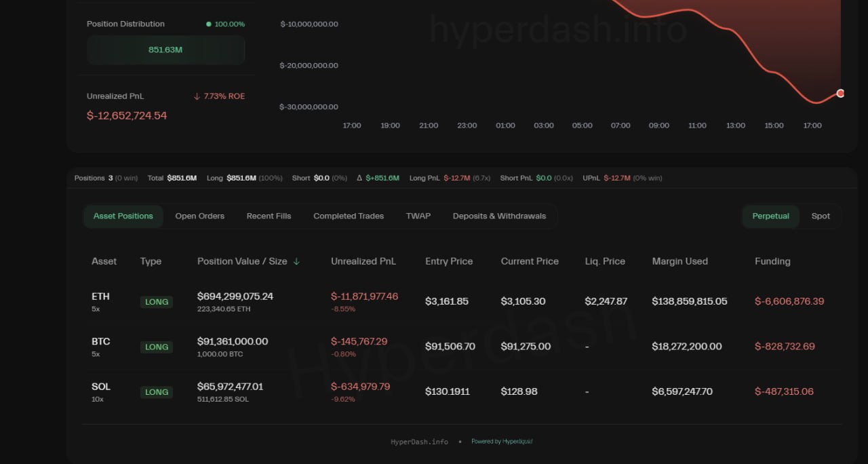Click the LONG badge on the ETH position
868x464 pixels.
tap(156, 301)
